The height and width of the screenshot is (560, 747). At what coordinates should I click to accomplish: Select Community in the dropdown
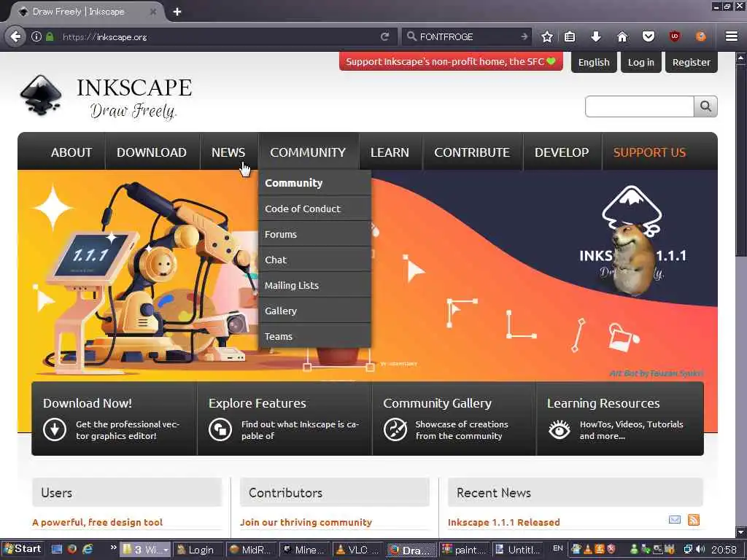pyautogui.click(x=314, y=183)
